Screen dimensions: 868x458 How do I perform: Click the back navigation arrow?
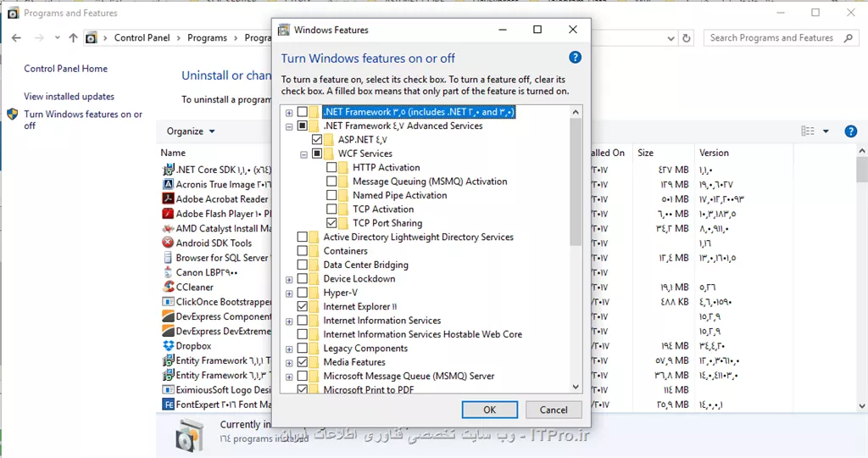pos(17,37)
